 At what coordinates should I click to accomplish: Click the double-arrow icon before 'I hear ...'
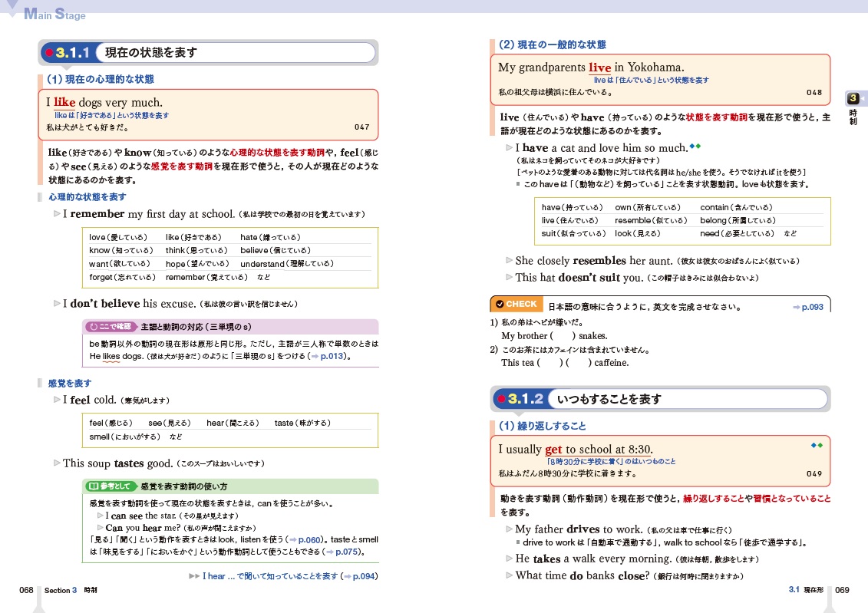tap(194, 576)
